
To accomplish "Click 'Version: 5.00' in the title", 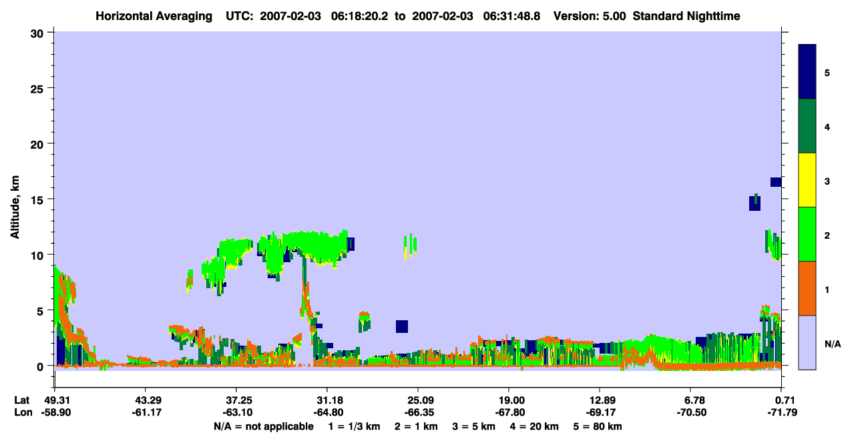I will 588,15.
